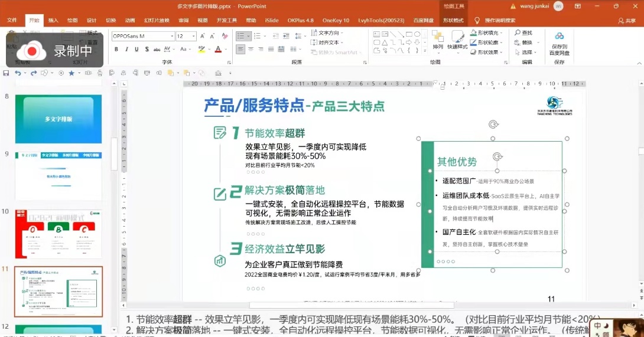
Task: Select slide 10 thumbnail in slide panel
Action: pyautogui.click(x=58, y=233)
